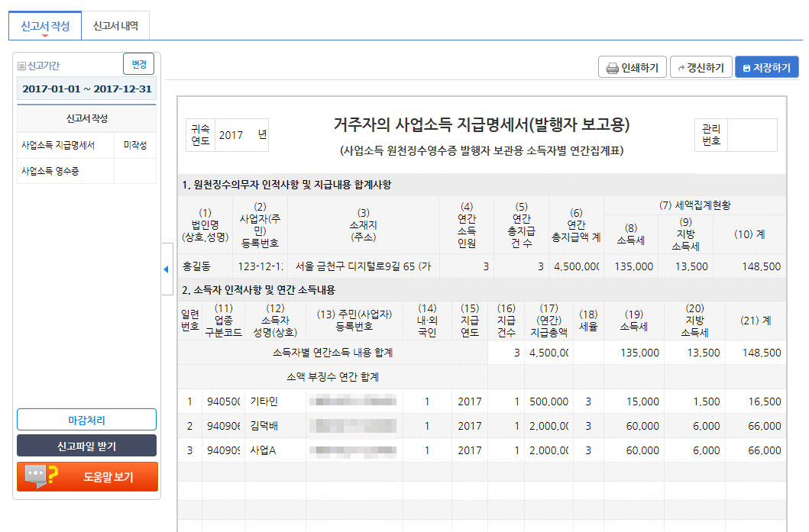
Task: Click the 변경 button for 신고기간
Action: tap(139, 64)
